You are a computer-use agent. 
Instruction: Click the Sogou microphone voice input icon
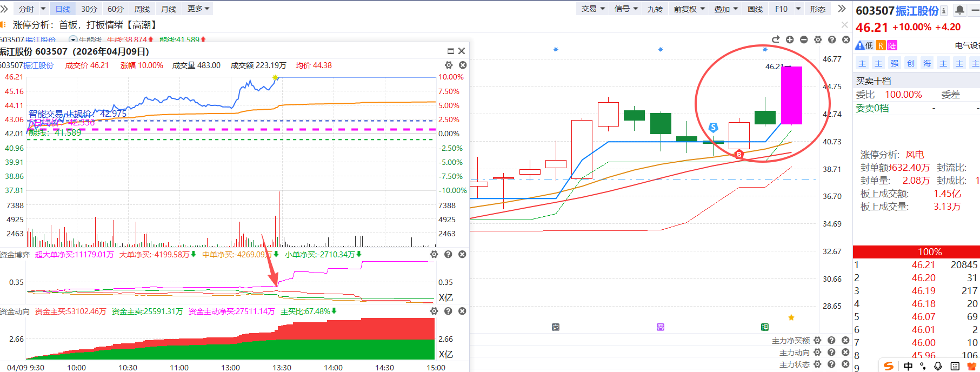(x=938, y=366)
